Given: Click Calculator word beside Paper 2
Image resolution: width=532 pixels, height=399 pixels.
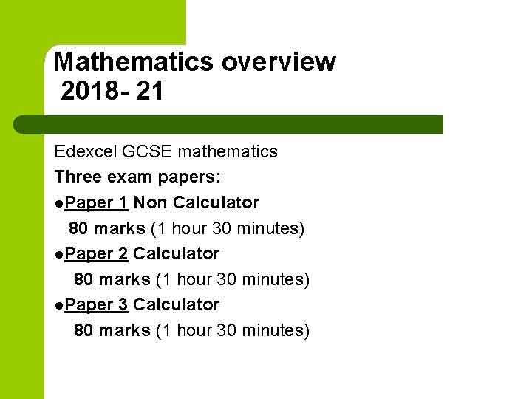Looking at the screenshot, I should tap(176, 253).
